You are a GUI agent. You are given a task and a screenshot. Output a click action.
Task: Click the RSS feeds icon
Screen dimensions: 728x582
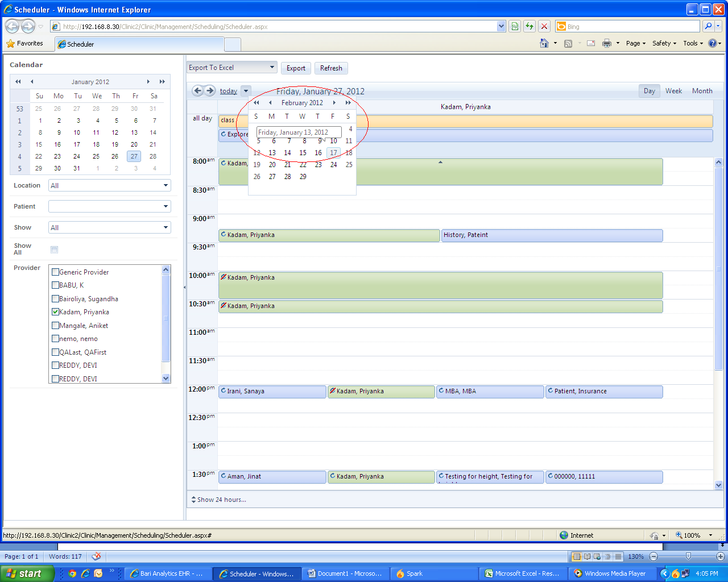(x=568, y=43)
